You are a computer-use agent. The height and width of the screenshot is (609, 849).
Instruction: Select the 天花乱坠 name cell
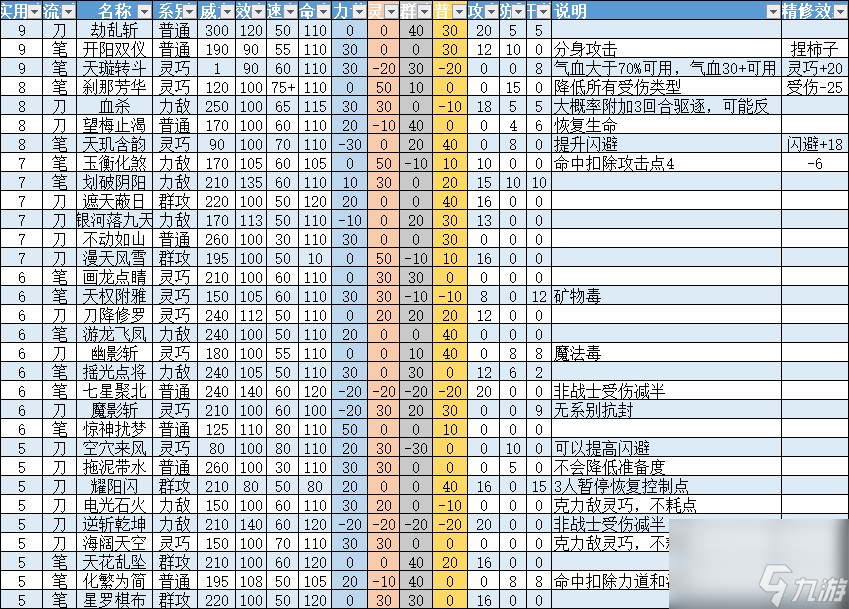tap(114, 562)
